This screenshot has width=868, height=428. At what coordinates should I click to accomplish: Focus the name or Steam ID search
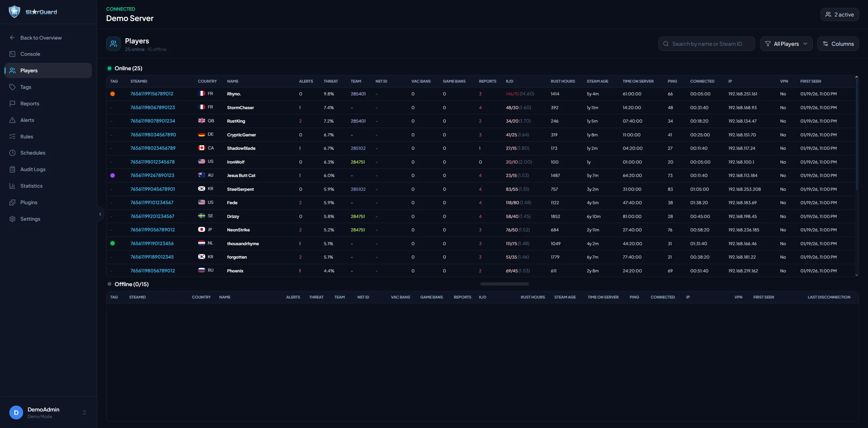(x=707, y=44)
